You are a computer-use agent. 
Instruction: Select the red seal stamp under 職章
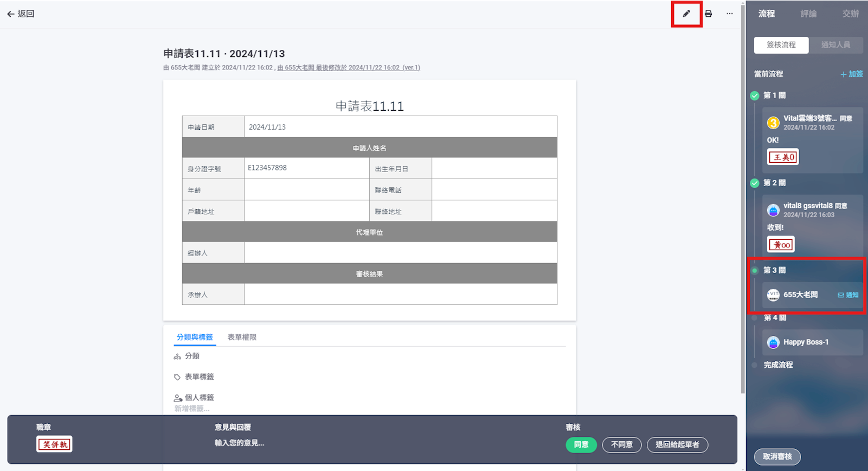(x=54, y=444)
